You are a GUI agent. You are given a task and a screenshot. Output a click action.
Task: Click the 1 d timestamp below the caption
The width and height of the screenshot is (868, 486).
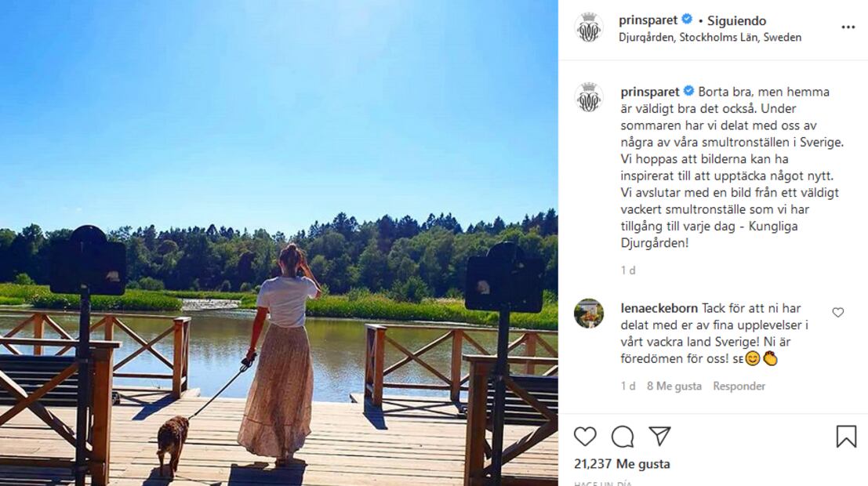coord(628,270)
